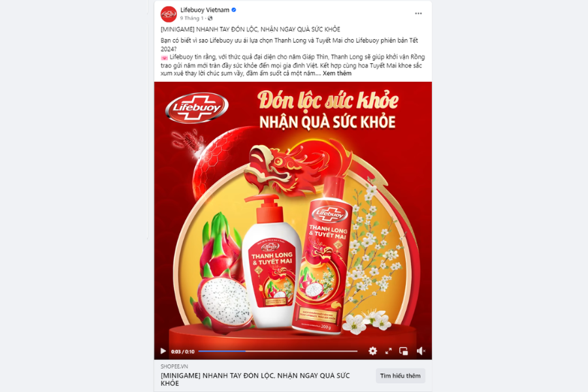The image size is (588, 392).
Task: Unmute the video volume
Action: click(x=421, y=351)
